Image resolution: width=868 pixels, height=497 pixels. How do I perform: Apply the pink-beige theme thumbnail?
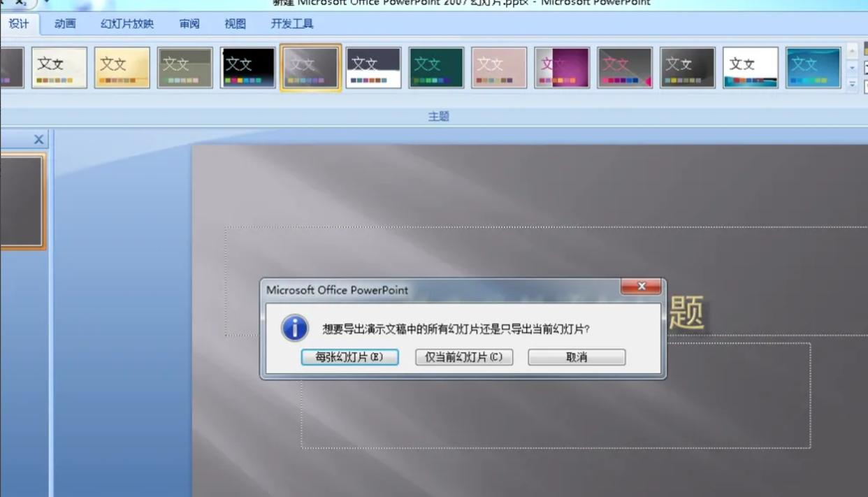point(500,68)
